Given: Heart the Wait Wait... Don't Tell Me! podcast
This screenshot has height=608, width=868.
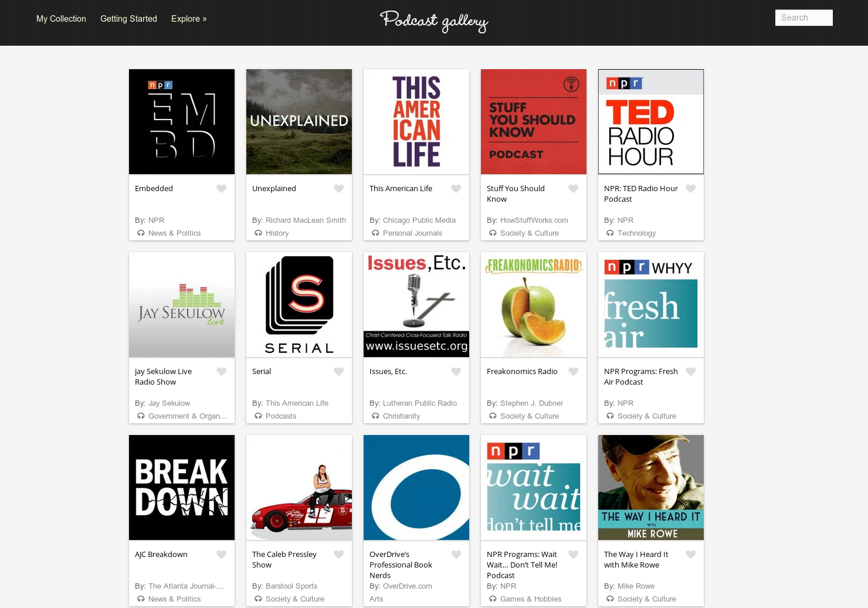Looking at the screenshot, I should (574, 555).
